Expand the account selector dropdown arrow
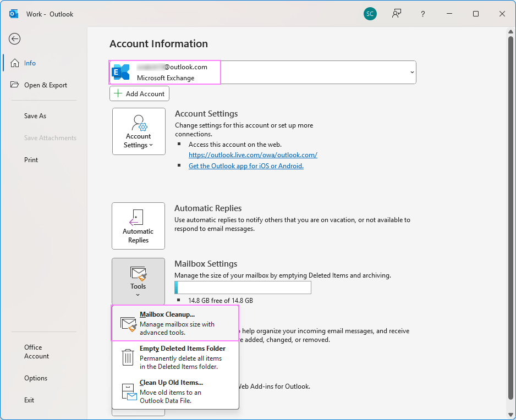 click(x=412, y=73)
